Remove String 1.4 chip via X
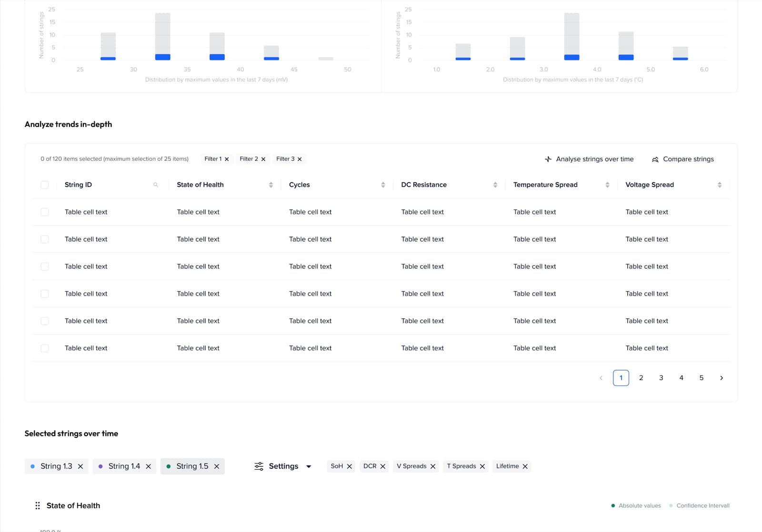762x532 pixels. click(149, 466)
